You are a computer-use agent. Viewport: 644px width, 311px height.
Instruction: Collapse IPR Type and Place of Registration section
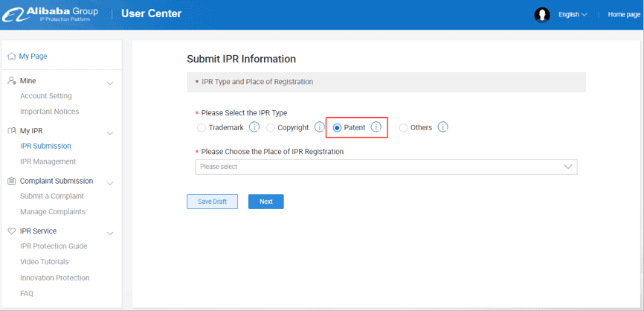[197, 82]
